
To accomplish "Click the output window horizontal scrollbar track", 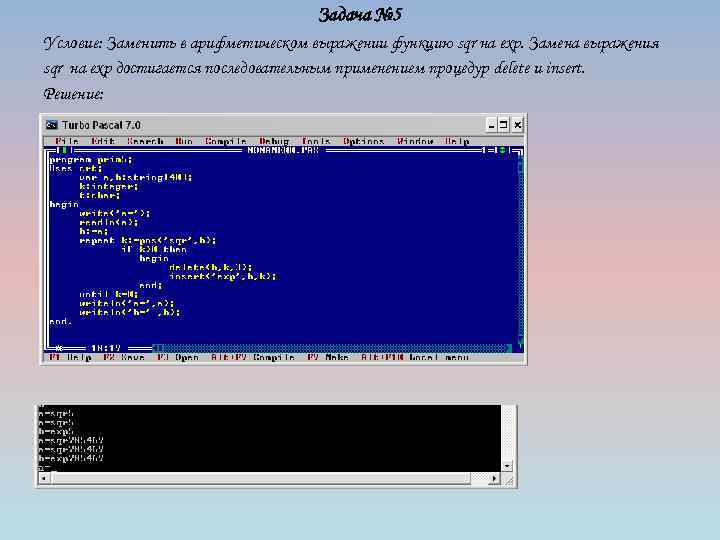I will (x=269, y=478).
